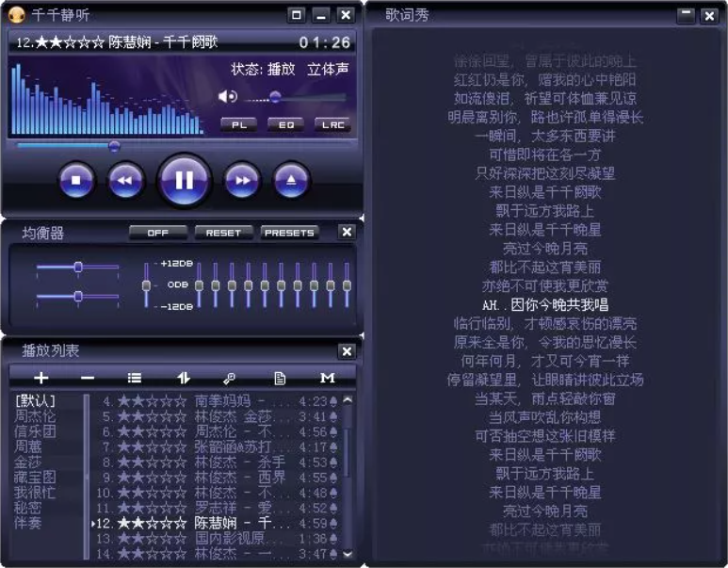This screenshot has height=568, width=728.
Task: Stop playback with the stop button
Action: tap(76, 180)
